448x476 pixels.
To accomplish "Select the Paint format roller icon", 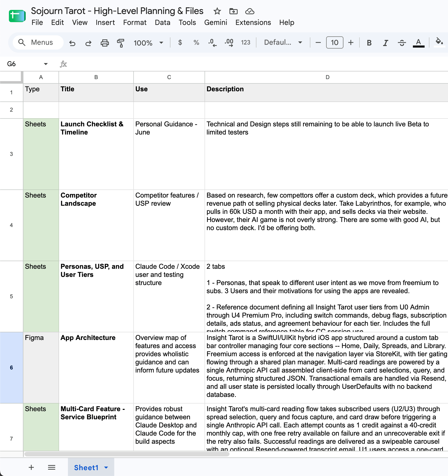I will (121, 43).
